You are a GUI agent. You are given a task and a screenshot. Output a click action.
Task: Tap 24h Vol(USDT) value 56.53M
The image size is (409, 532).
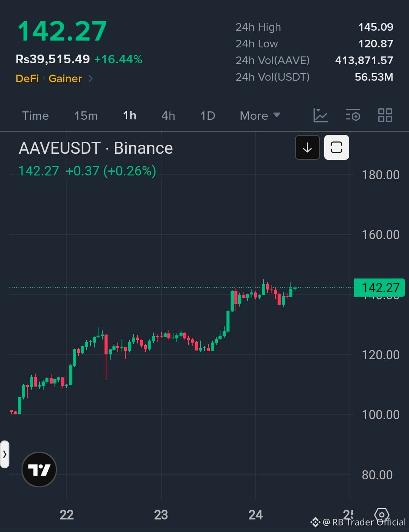click(x=374, y=77)
